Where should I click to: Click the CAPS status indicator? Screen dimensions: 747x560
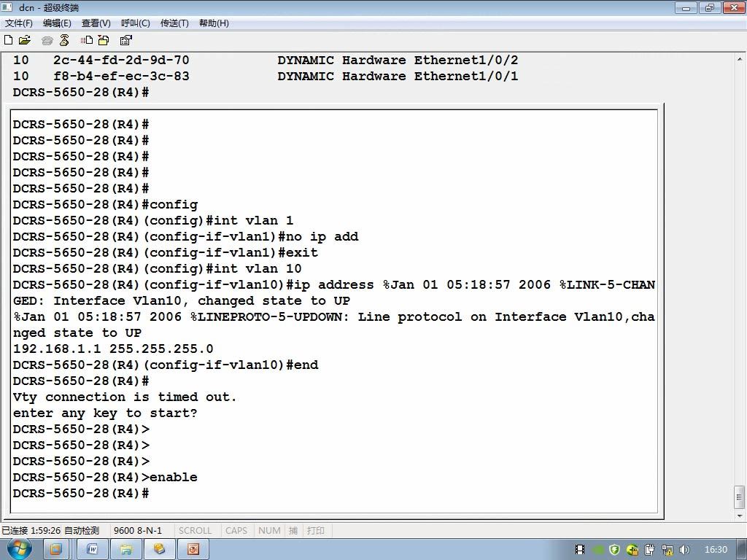236,531
